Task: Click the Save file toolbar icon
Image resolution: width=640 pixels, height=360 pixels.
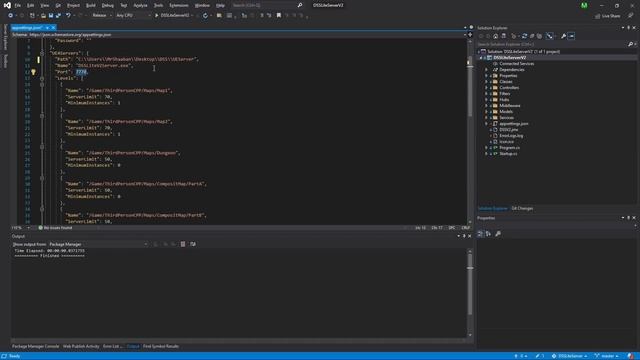Action: [51, 16]
